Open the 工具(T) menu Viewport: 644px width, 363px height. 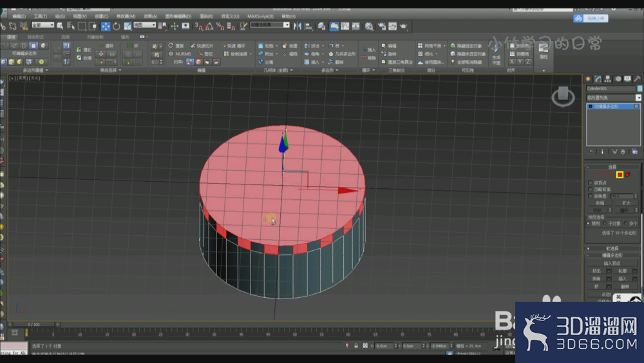click(x=40, y=16)
